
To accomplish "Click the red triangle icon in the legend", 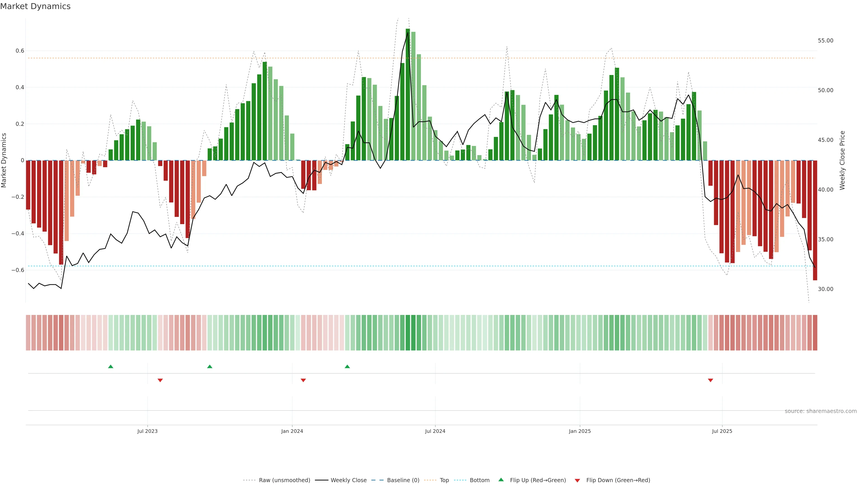I will [577, 480].
